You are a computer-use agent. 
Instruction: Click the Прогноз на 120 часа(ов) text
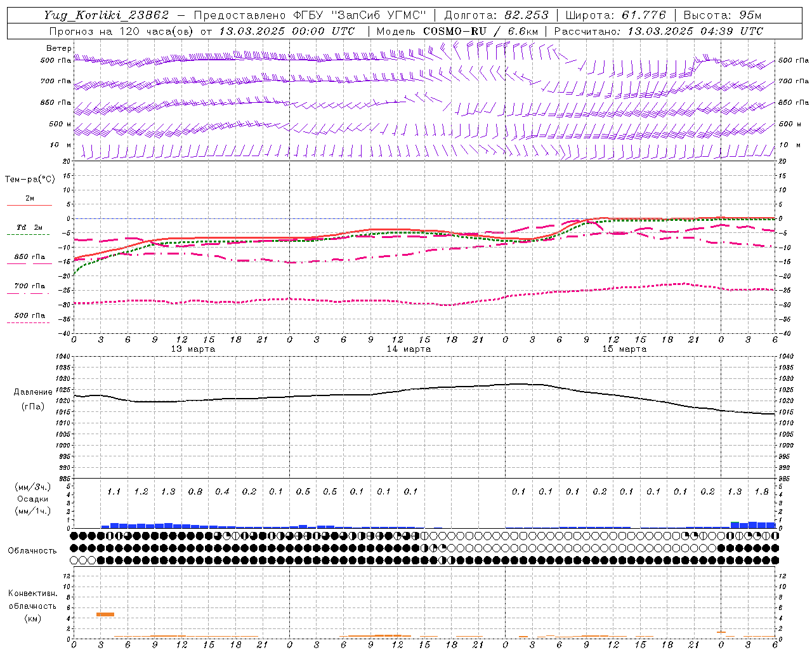click(x=122, y=31)
